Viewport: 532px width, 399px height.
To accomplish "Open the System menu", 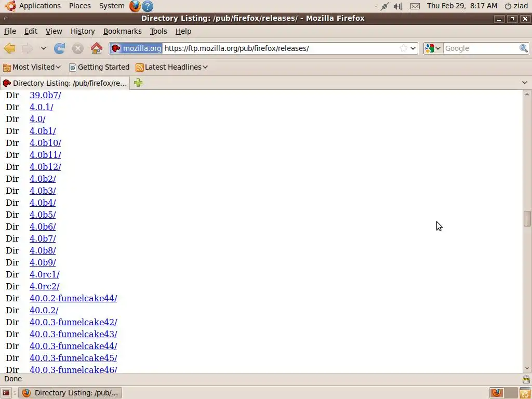I will pos(112,6).
